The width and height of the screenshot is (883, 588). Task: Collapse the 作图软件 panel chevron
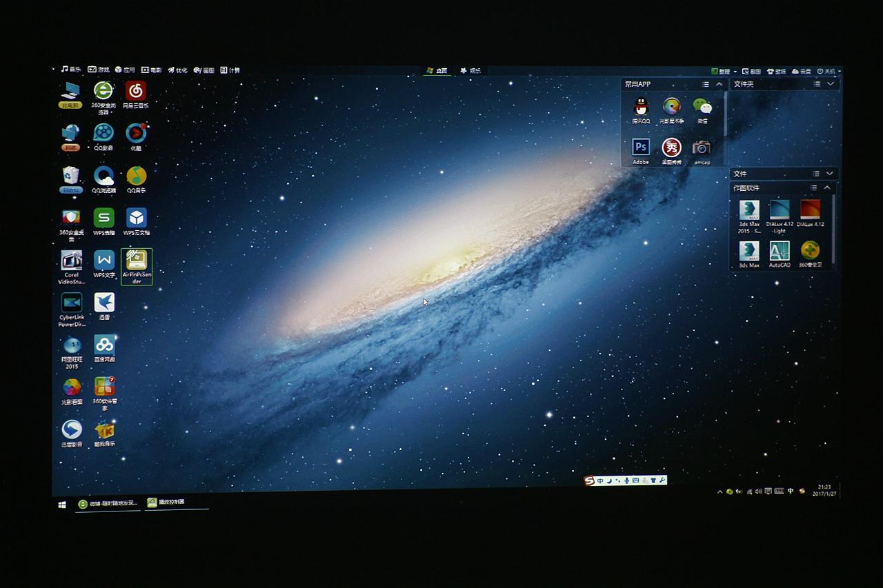coord(826,187)
